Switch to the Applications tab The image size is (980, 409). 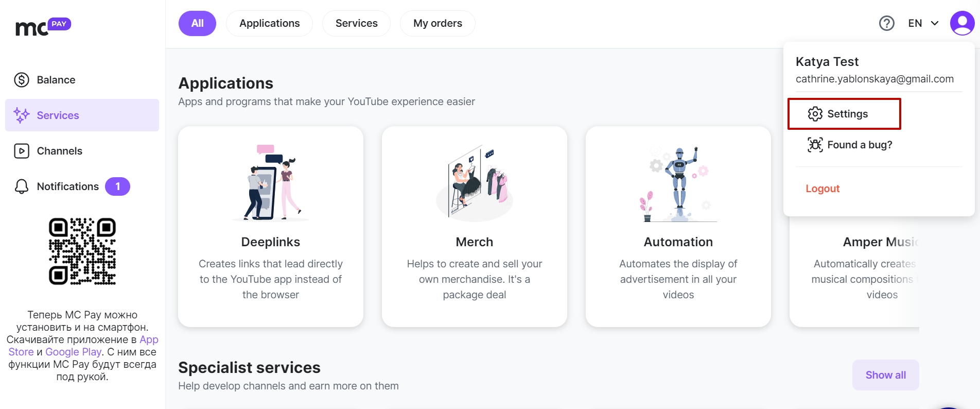coord(269,23)
